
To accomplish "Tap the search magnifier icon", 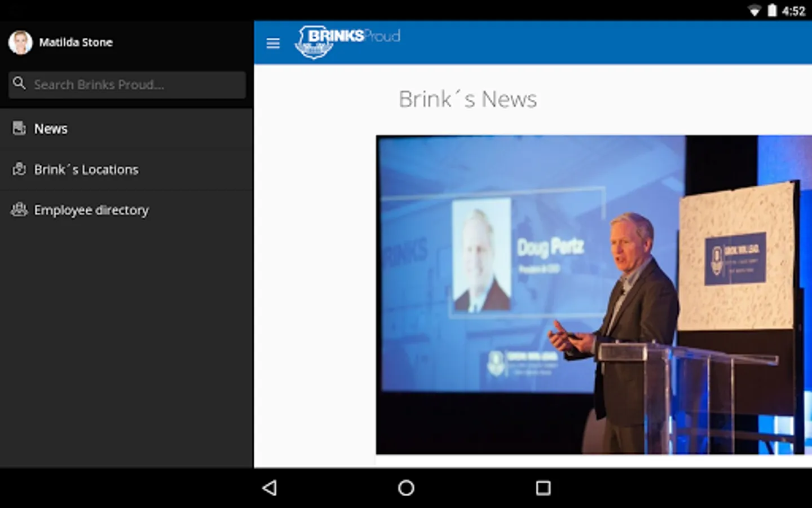I will tap(19, 84).
